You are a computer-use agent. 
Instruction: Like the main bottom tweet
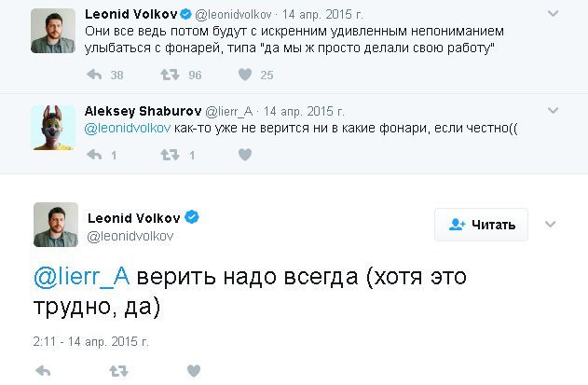click(x=194, y=371)
